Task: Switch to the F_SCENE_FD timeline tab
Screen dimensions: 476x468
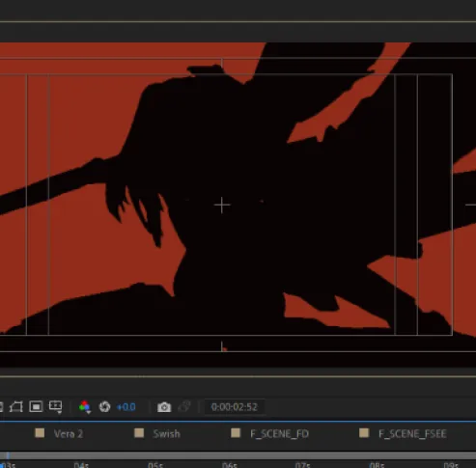Action: click(x=279, y=434)
